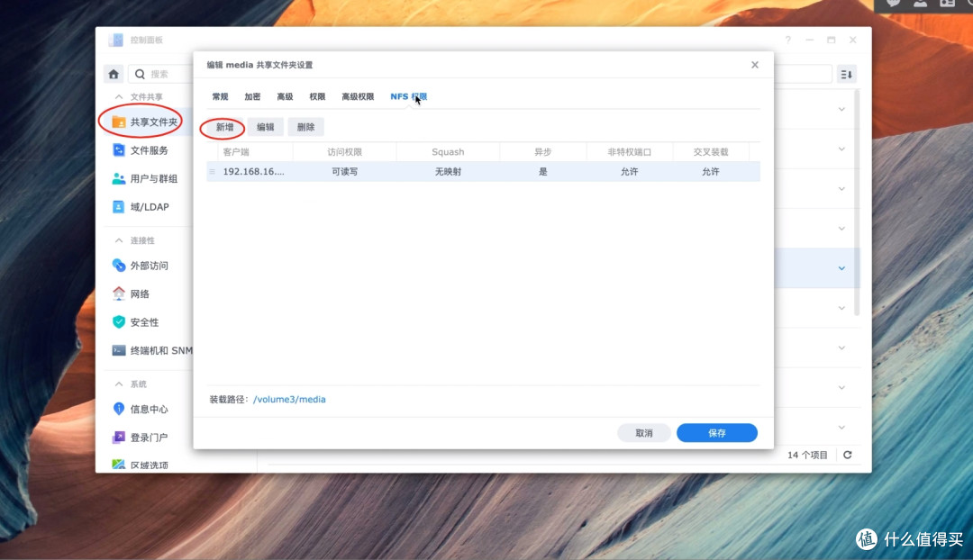
Task: Expand the first shared folder row chevron
Action: pyautogui.click(x=841, y=109)
